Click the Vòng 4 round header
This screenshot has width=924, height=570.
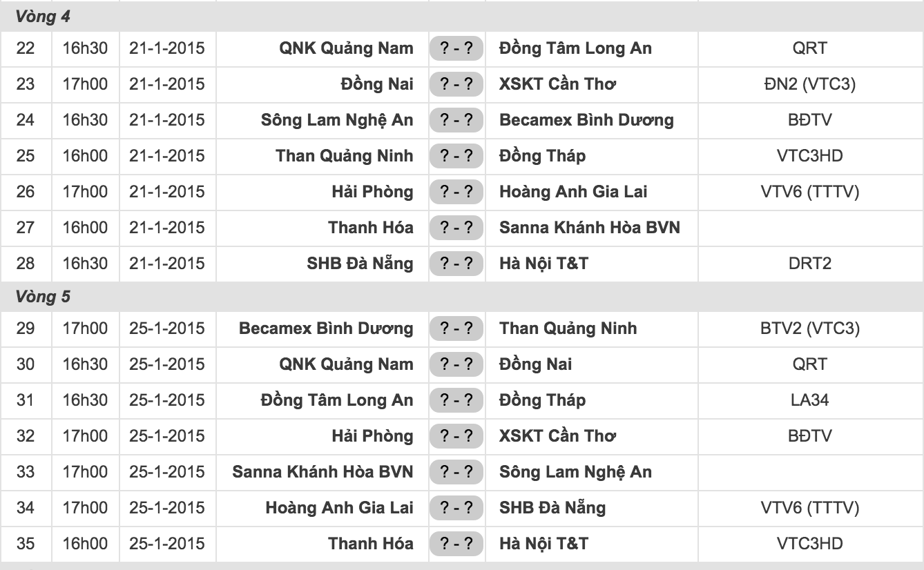tap(43, 17)
